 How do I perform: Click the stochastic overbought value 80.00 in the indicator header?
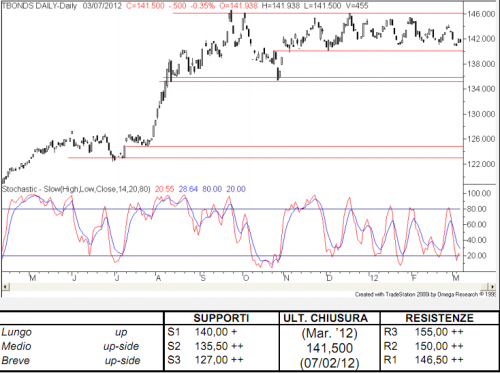[x=212, y=189]
